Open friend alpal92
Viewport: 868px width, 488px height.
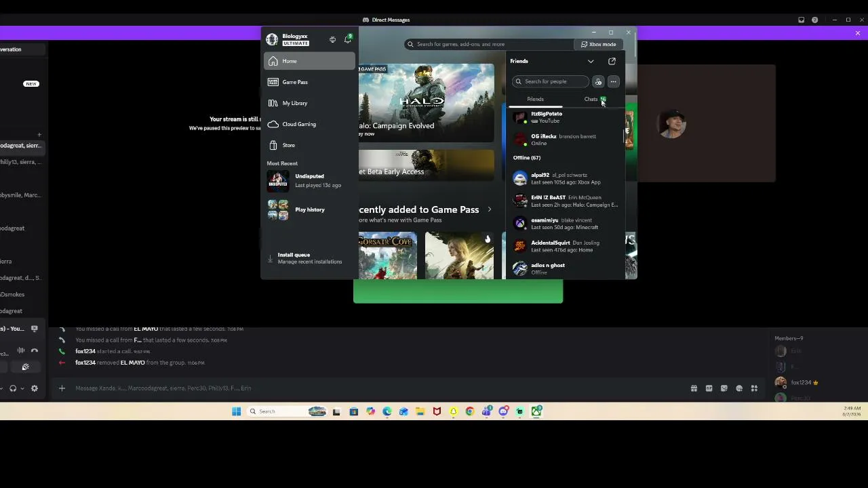tap(566, 178)
